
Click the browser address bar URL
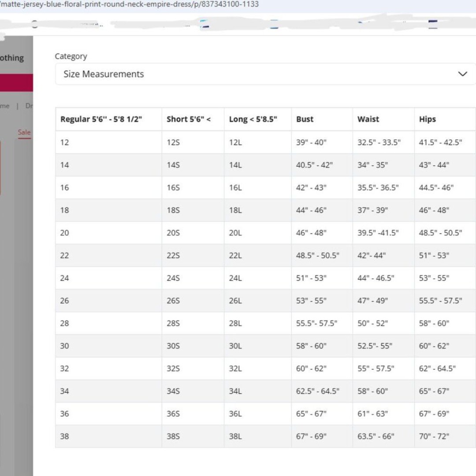coord(132,4)
